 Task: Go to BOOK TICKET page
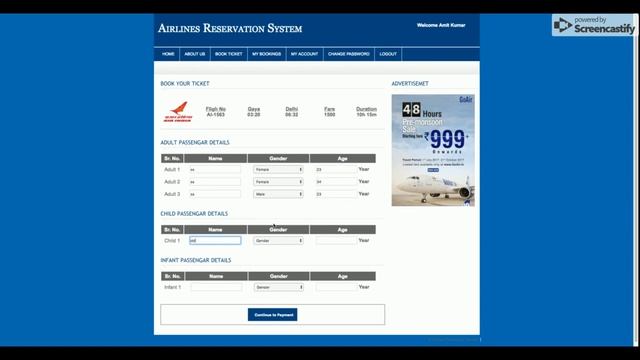(229, 54)
